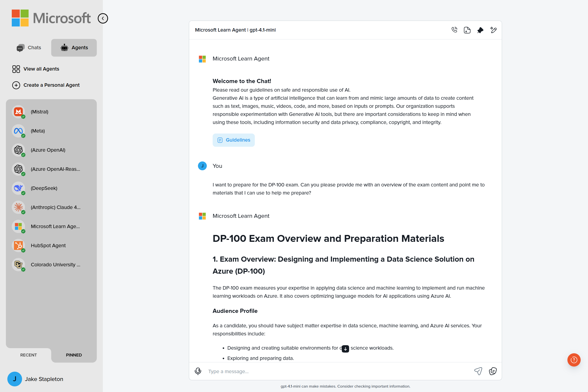
Task: Switch to the RECENT agents tab
Action: (x=28, y=355)
